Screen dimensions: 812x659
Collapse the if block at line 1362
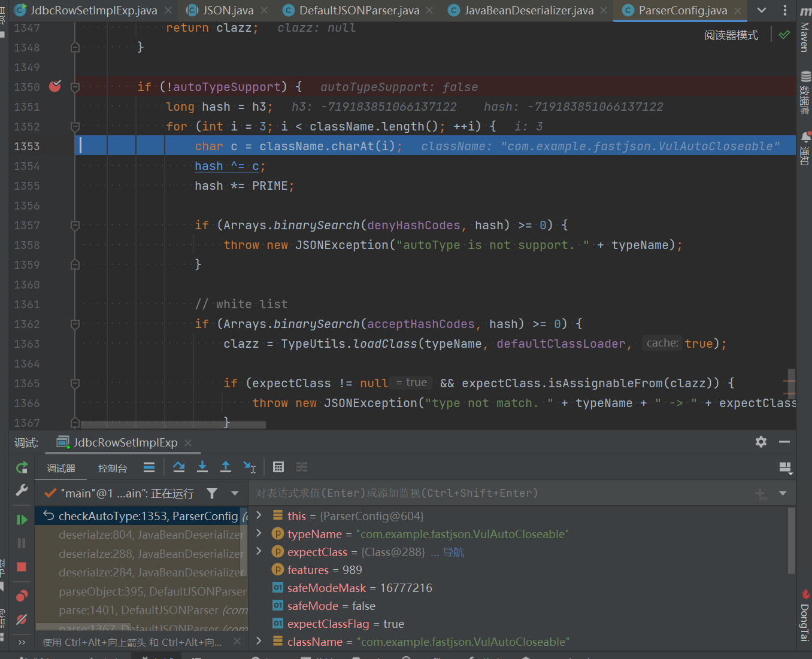pyautogui.click(x=75, y=324)
